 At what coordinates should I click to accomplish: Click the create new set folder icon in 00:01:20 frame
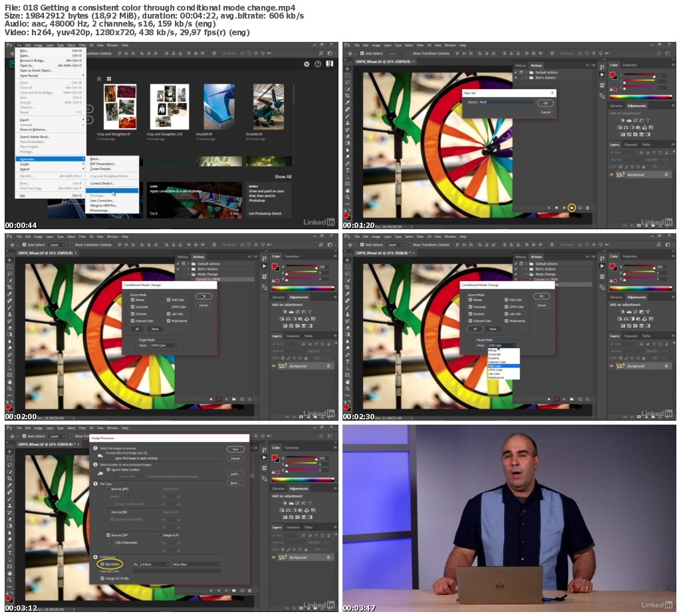(571, 208)
